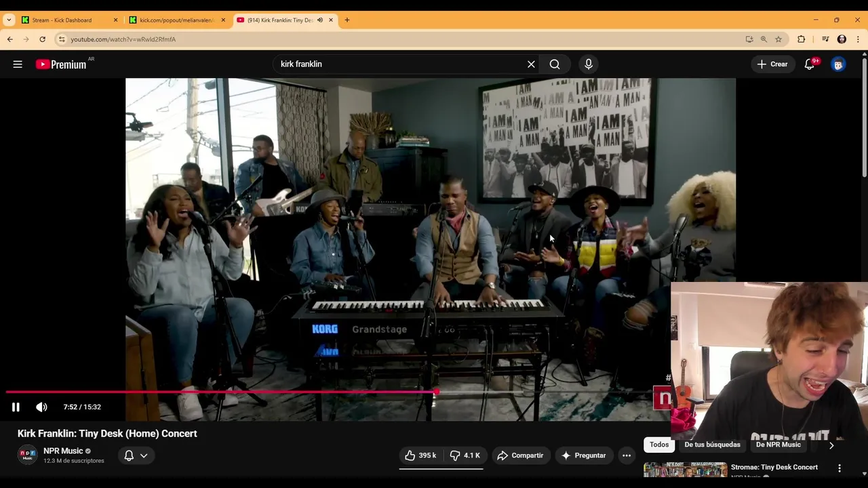The height and width of the screenshot is (488, 868).
Task: Clear the search text with X
Action: 531,64
